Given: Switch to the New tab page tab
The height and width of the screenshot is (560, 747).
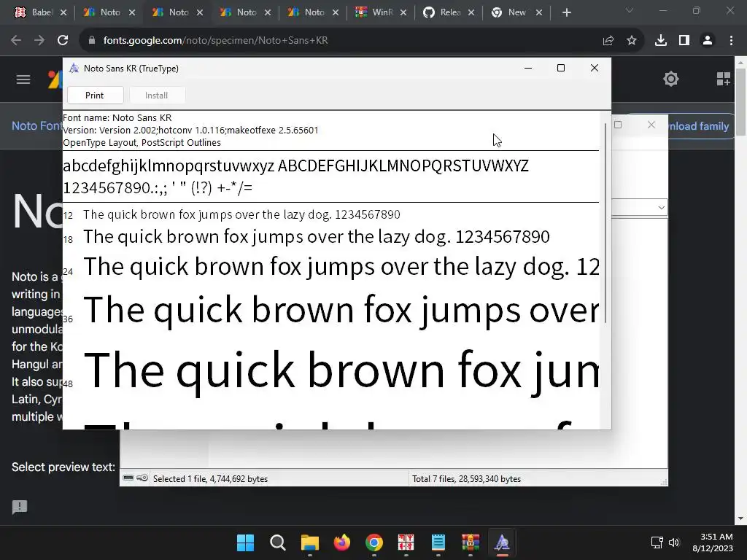Looking at the screenshot, I should [x=517, y=12].
